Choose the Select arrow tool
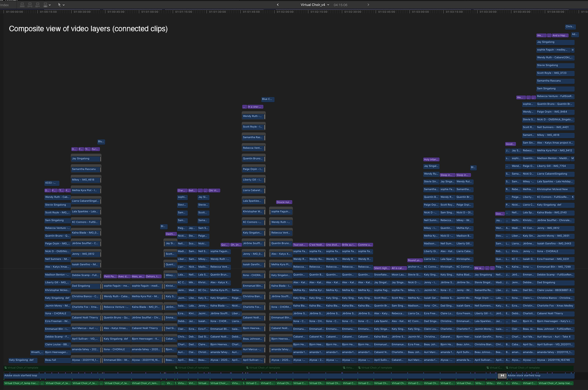 click(59, 5)
